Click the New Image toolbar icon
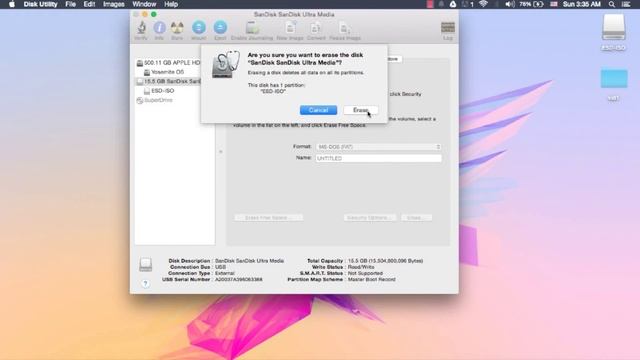 coord(290,27)
